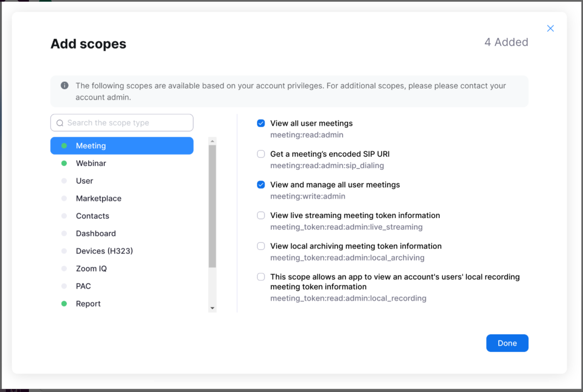Open the Report scope category
Screen dimensions: 583x392
(x=122, y=304)
